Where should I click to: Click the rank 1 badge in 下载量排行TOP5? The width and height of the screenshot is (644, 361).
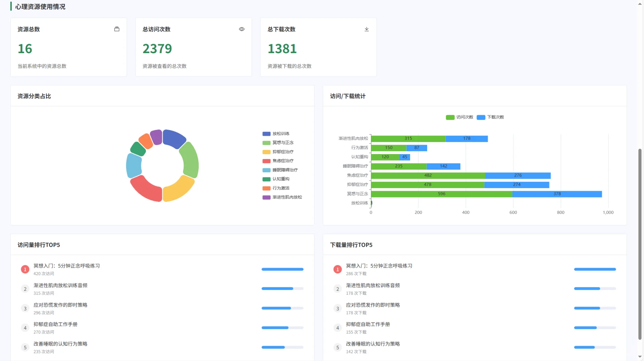click(337, 269)
